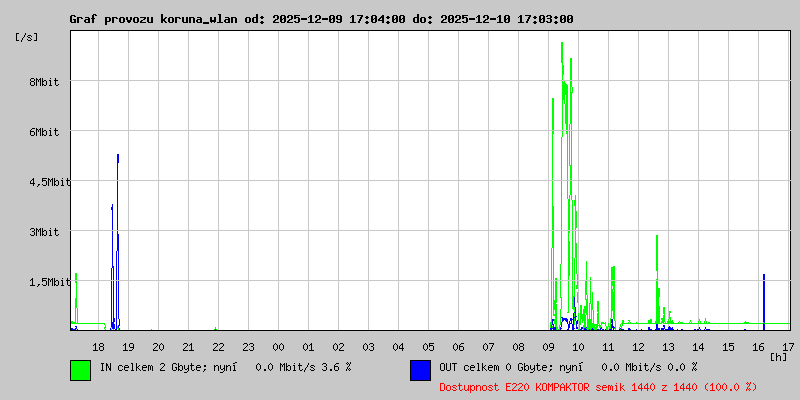Click the 04 hour tick label
The height and width of the screenshot is (400, 800).
[398, 347]
